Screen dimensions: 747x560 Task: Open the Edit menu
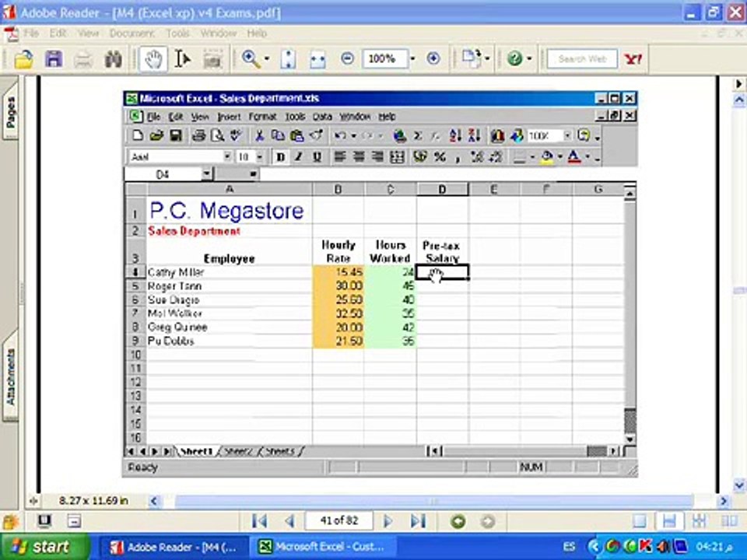tap(58, 33)
